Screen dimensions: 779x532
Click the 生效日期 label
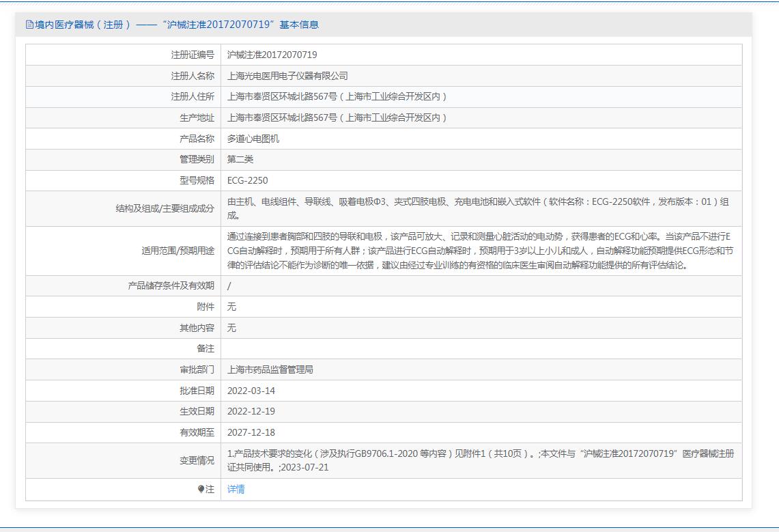(x=197, y=411)
